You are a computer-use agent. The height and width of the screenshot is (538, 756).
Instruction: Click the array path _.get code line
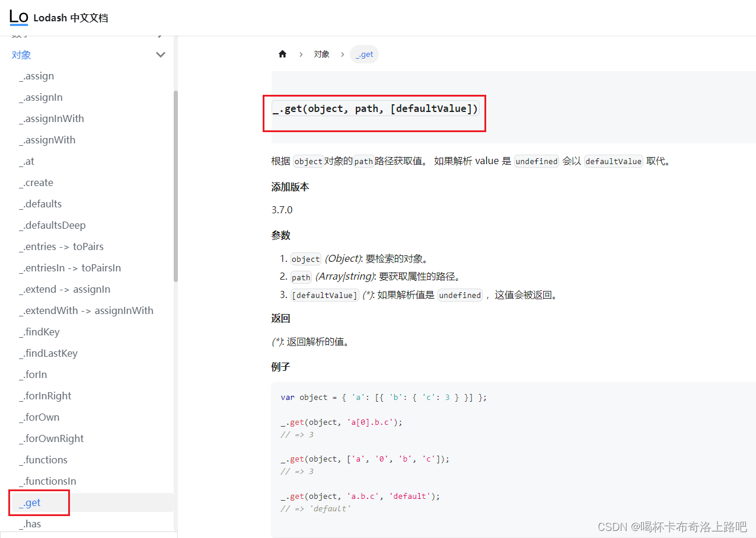(365, 459)
